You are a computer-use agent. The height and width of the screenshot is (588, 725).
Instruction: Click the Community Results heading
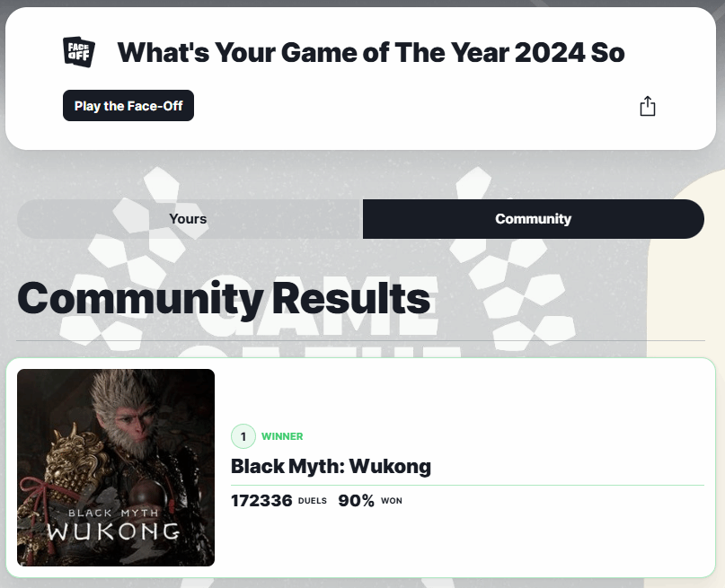tap(224, 299)
